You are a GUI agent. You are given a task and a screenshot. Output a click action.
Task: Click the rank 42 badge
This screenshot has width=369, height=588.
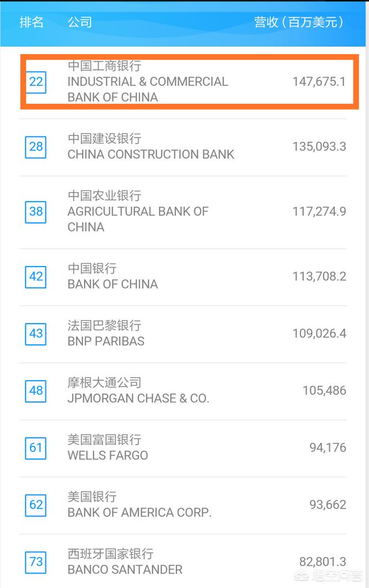[36, 277]
